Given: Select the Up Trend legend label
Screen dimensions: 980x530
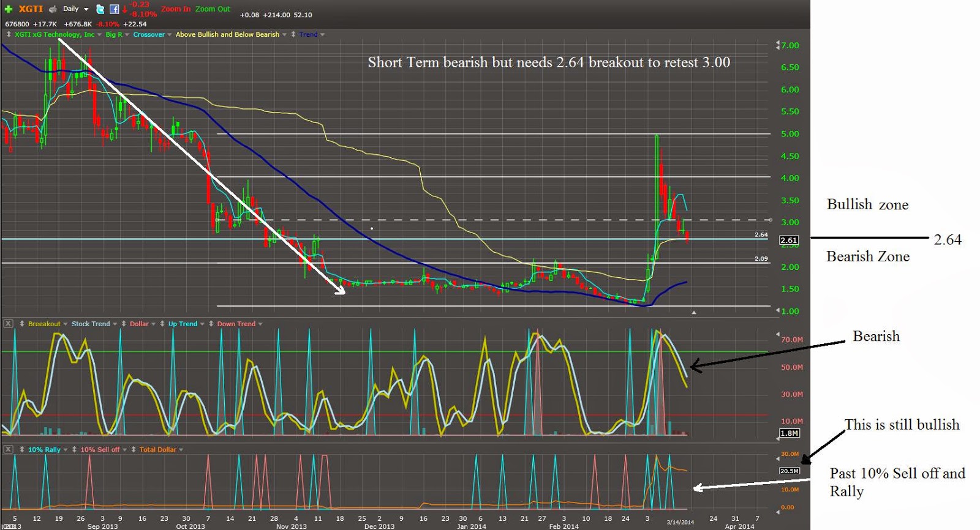Looking at the screenshot, I should tap(183, 324).
